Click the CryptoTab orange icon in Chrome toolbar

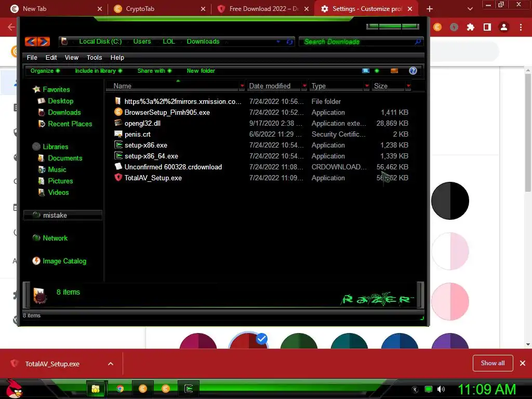tap(437, 27)
